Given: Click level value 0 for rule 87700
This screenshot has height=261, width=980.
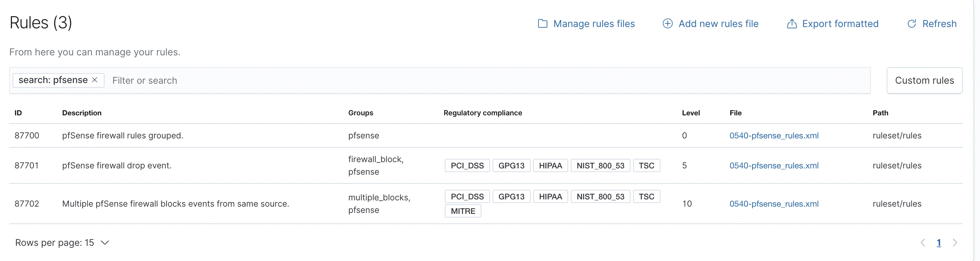Looking at the screenshot, I should click(685, 135).
